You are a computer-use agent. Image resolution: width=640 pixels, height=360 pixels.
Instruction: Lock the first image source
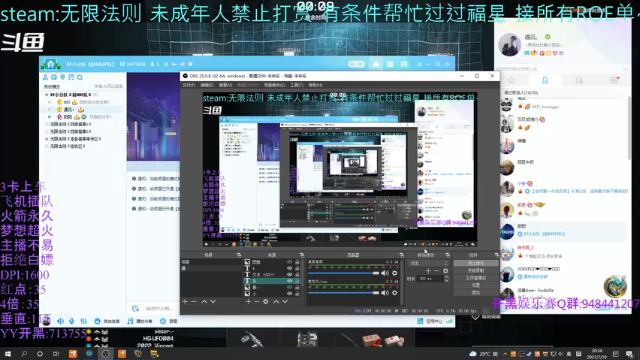(297, 262)
